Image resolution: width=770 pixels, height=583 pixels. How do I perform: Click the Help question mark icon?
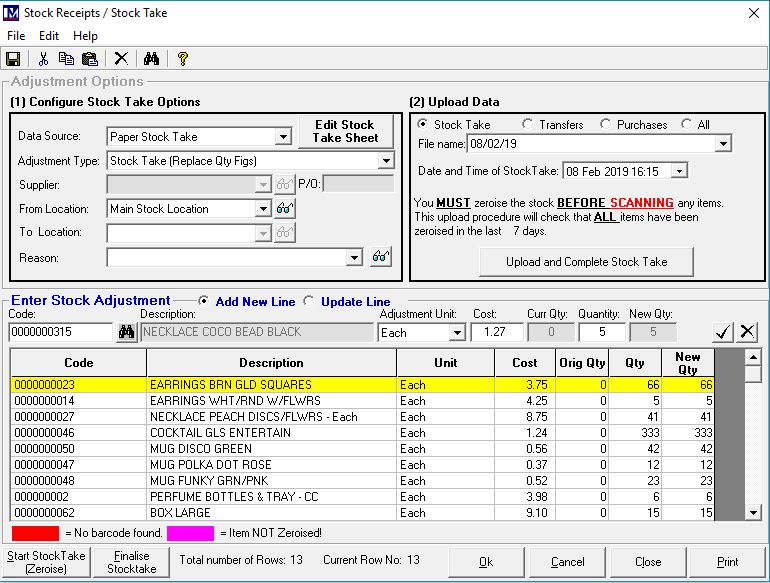(x=182, y=59)
